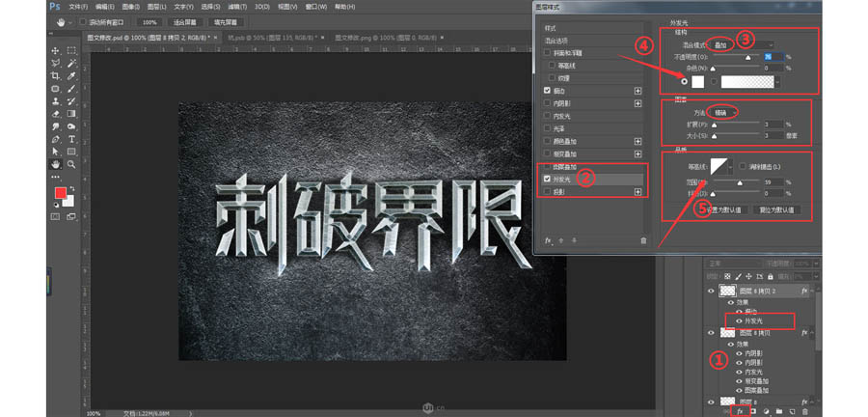
Task: Click the 适合屏幕 button
Action: pyautogui.click(x=185, y=22)
